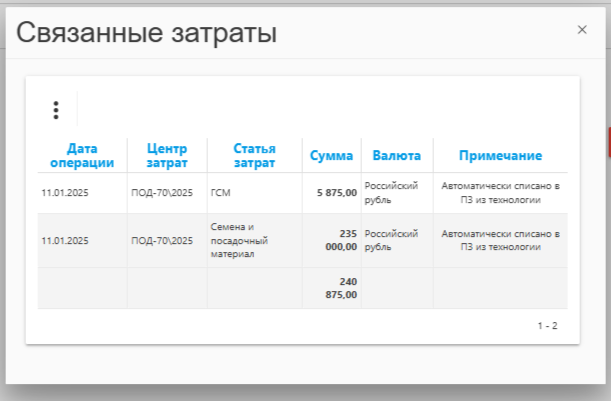The width and height of the screenshot is (611, 401).
Task: Click the 1 - 2 record counter
Action: 547,326
